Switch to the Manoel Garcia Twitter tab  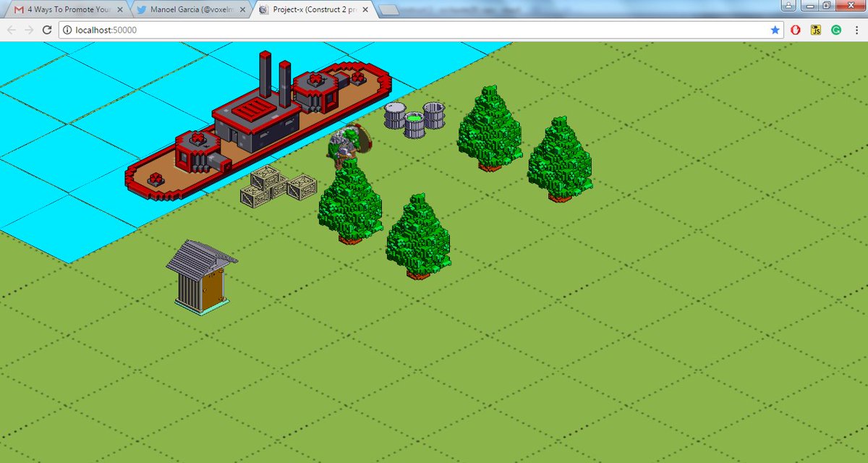[x=190, y=10]
